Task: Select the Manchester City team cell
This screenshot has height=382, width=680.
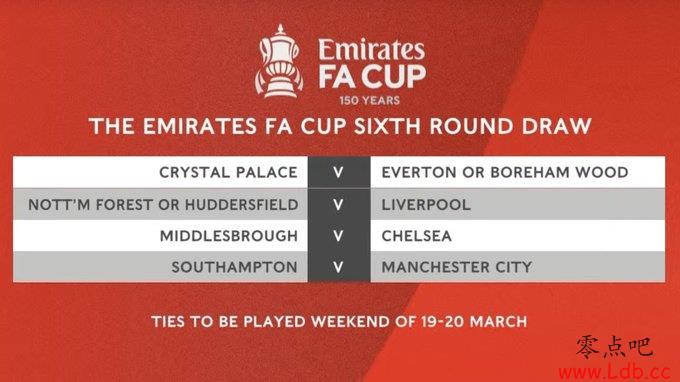Action: [518, 267]
